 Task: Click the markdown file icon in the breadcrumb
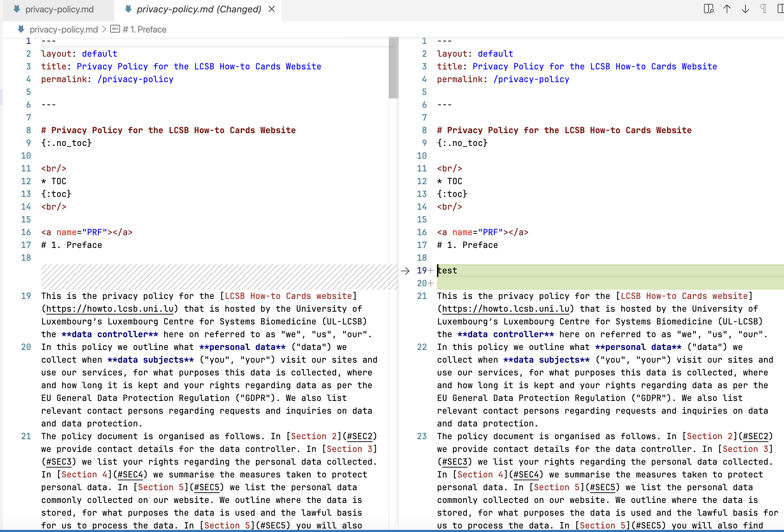pyautogui.click(x=21, y=29)
